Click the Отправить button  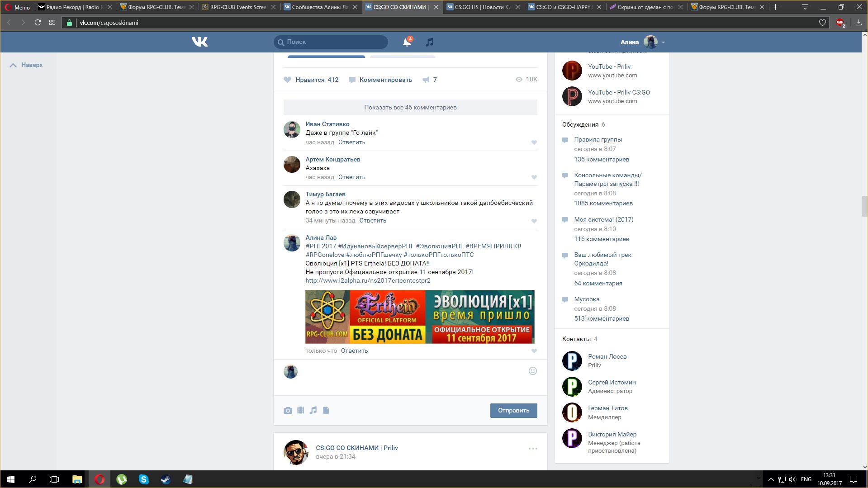point(513,411)
